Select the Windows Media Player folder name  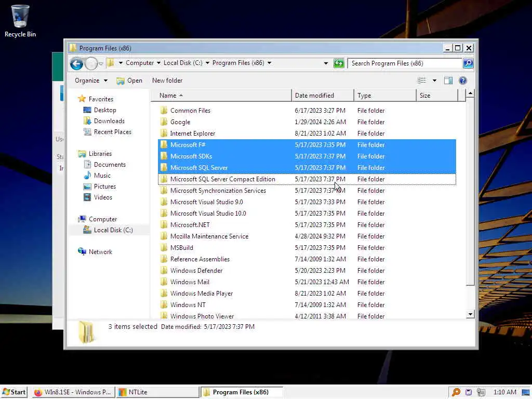pos(202,293)
